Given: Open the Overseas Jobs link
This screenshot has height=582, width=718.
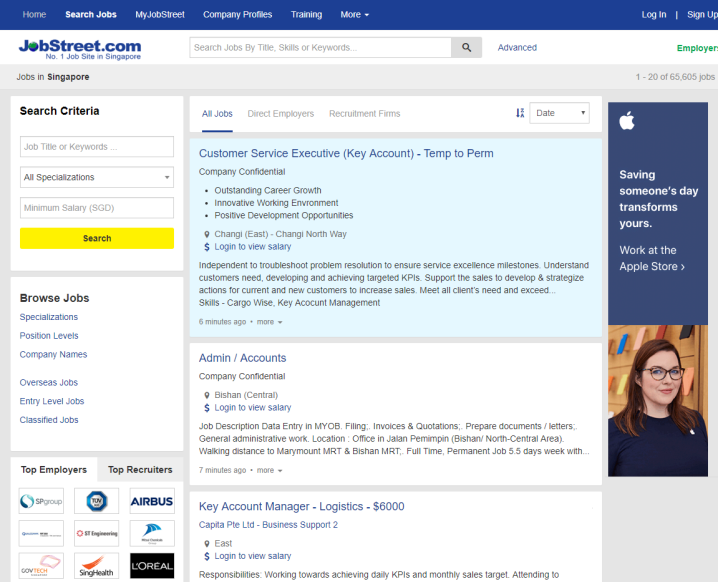Looking at the screenshot, I should pyautogui.click(x=49, y=382).
